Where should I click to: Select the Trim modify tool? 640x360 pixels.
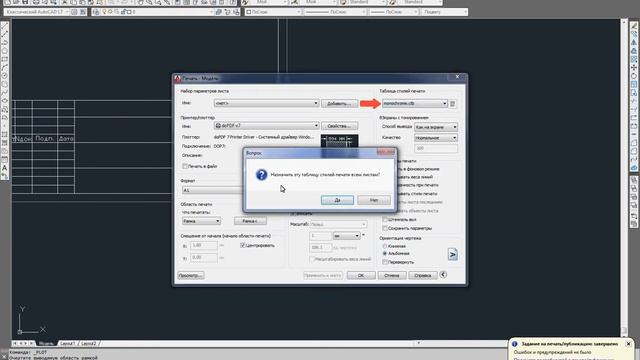(x=634, y=101)
